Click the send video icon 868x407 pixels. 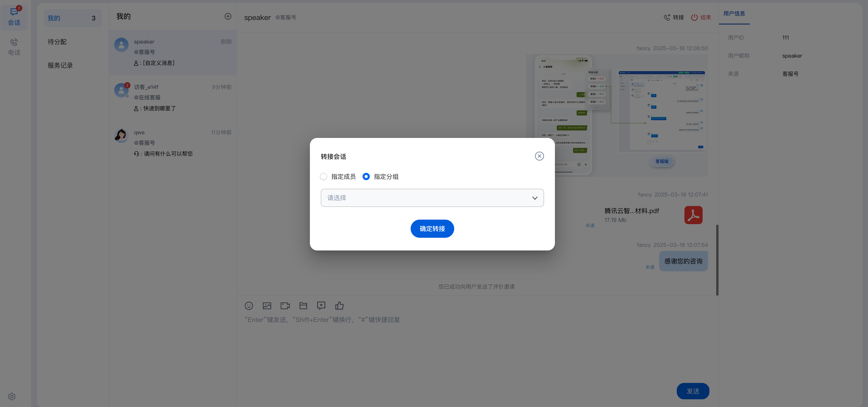click(285, 306)
